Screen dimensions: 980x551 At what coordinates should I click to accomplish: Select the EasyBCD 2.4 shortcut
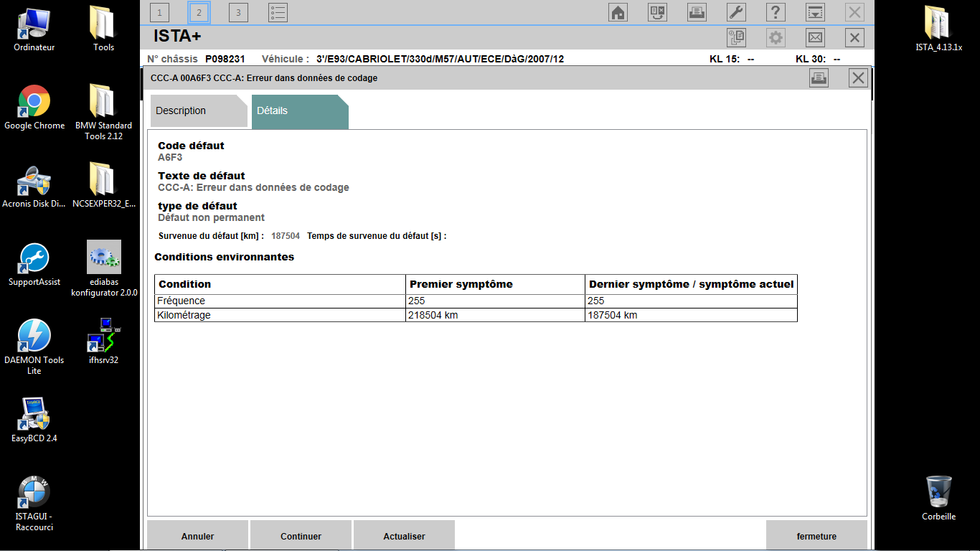point(34,420)
